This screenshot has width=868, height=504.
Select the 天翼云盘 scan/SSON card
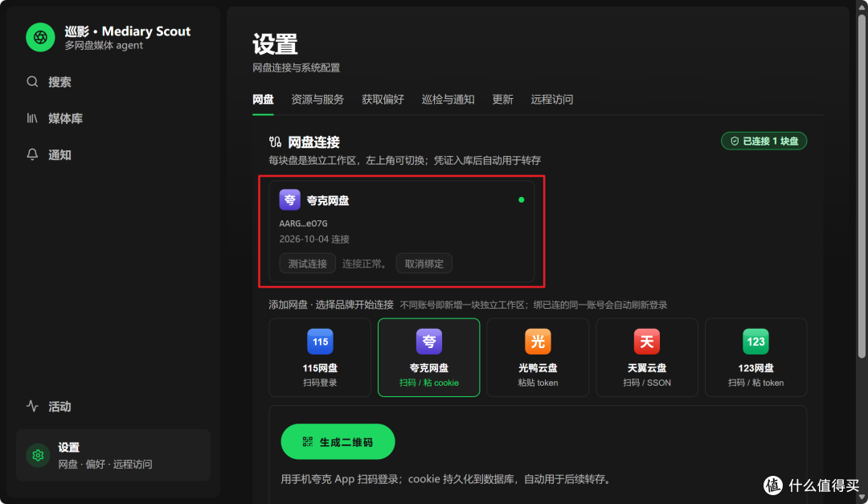(646, 357)
